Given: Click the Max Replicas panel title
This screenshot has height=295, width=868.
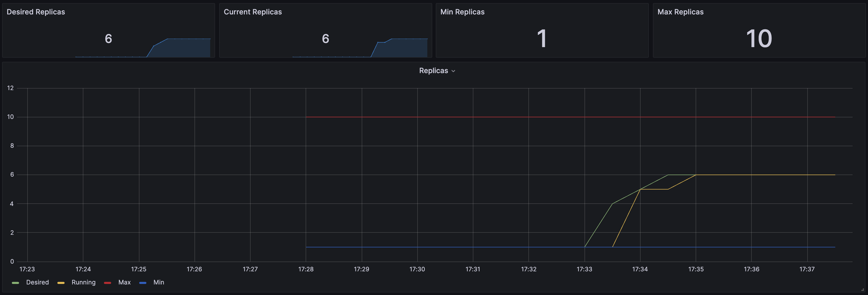Looking at the screenshot, I should (x=680, y=12).
